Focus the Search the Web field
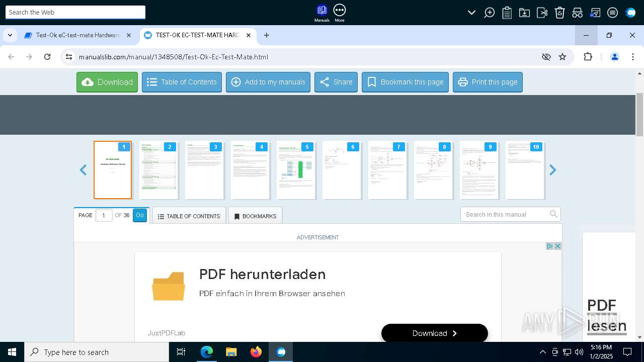 [x=75, y=12]
